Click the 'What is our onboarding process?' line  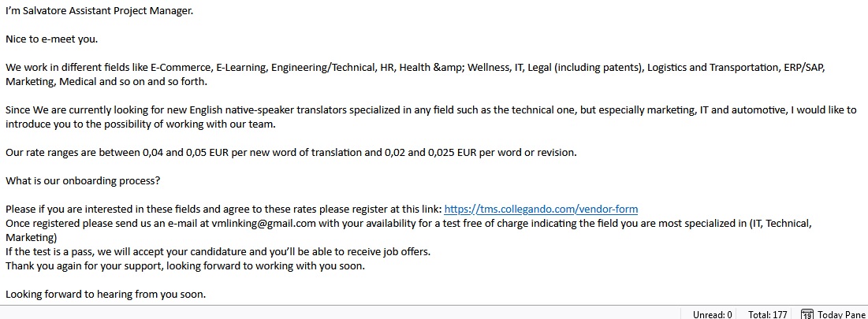click(83, 180)
